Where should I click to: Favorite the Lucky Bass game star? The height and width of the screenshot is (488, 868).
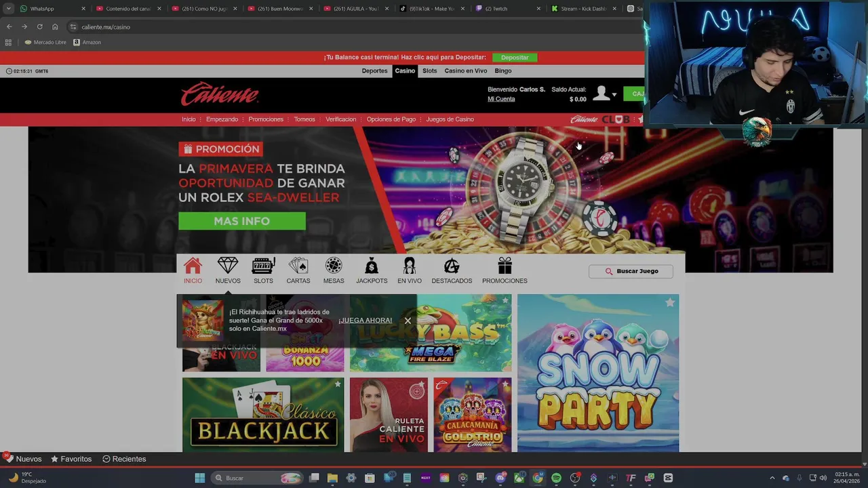tap(505, 300)
